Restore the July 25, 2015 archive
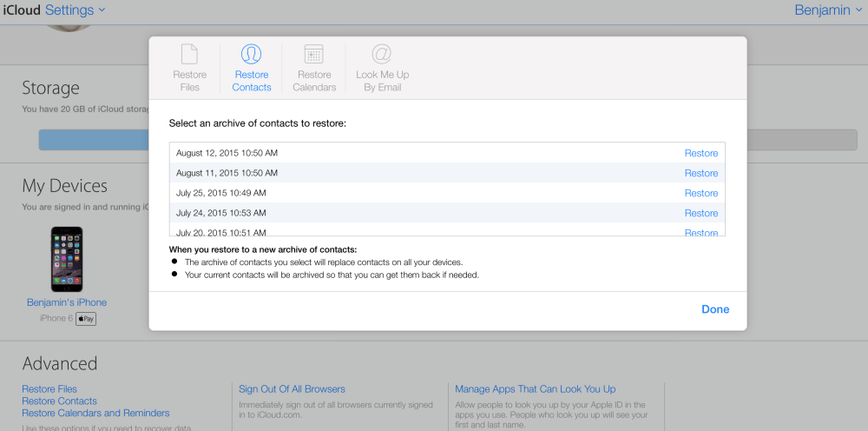 tap(700, 193)
